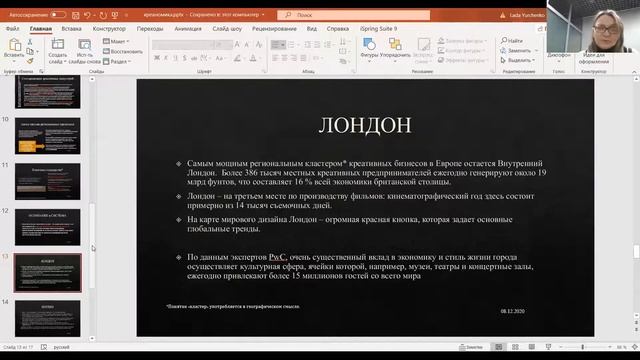
Task: Toggle text shadow S formatting
Action: point(184,58)
